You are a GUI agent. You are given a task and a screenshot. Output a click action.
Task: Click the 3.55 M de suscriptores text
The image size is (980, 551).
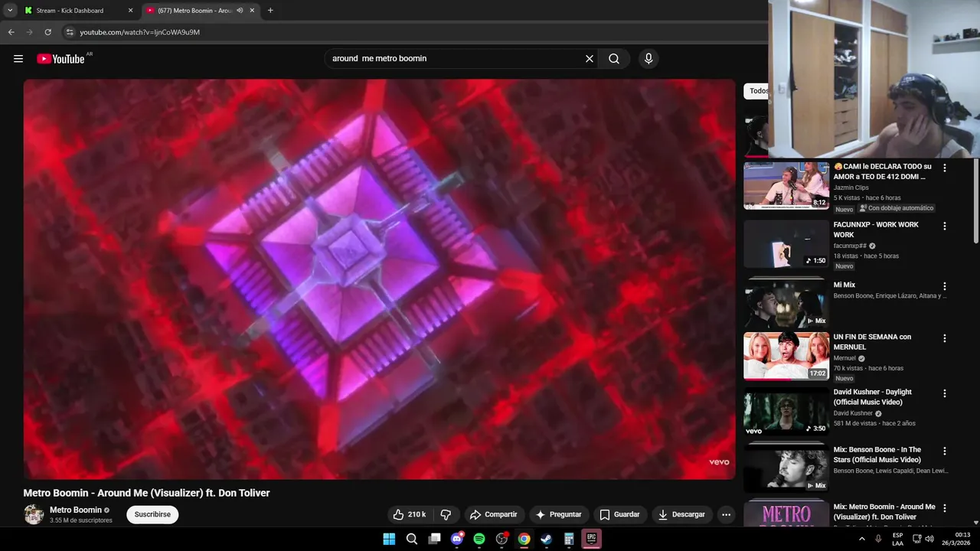click(81, 520)
